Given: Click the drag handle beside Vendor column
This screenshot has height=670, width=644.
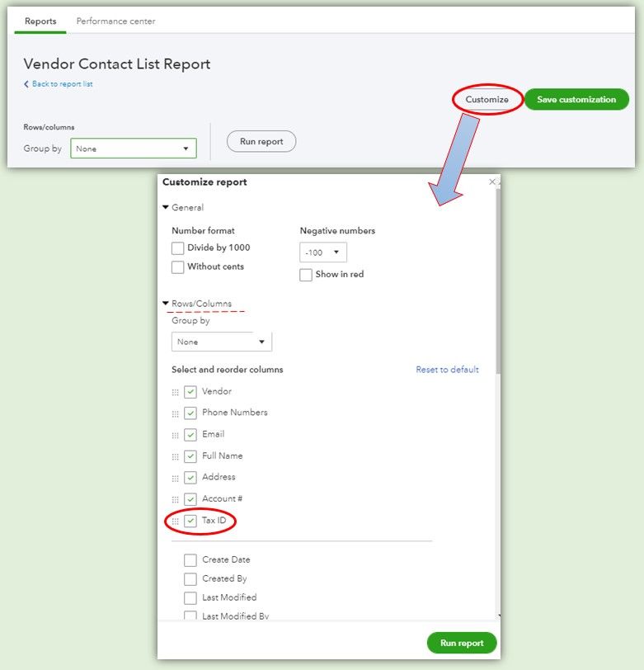Looking at the screenshot, I should (175, 392).
